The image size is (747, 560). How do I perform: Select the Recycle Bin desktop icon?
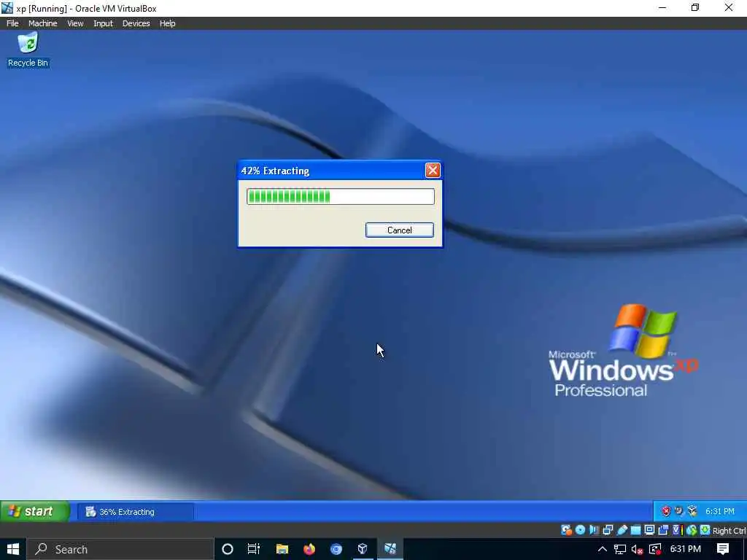pos(28,50)
